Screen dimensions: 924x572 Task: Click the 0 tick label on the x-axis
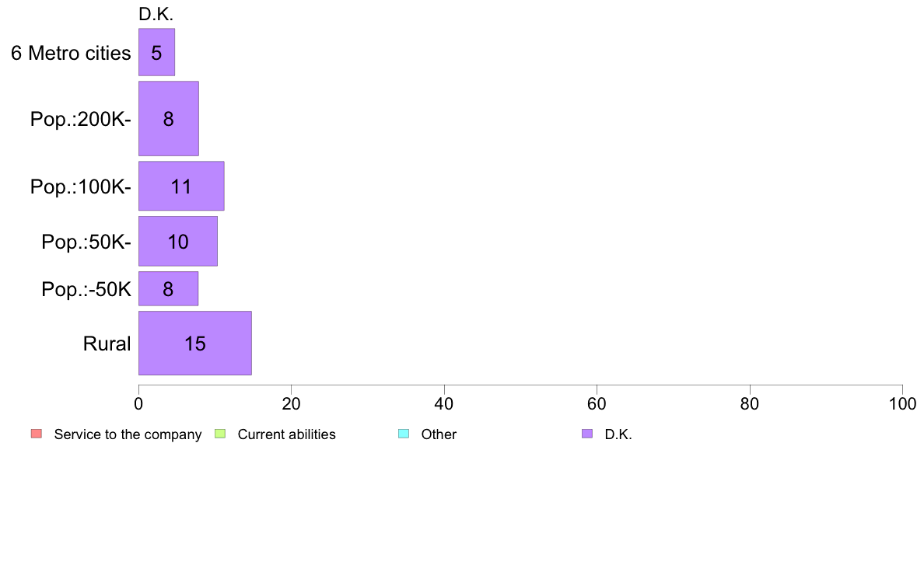click(138, 404)
